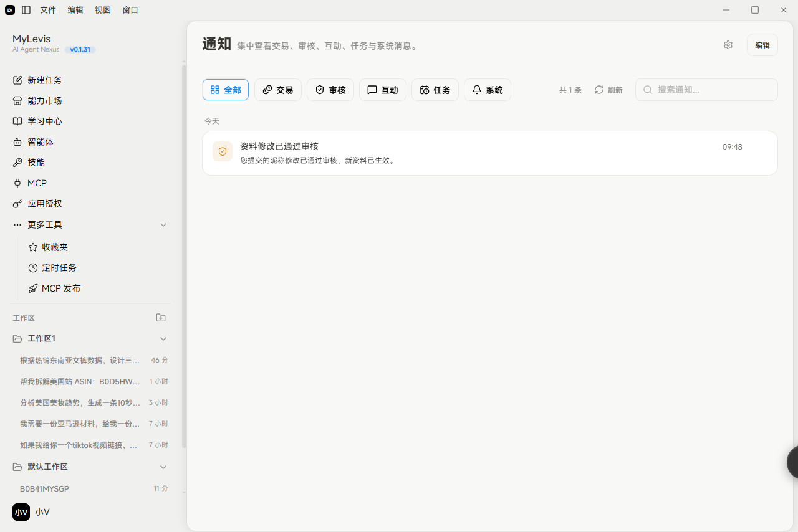798x532 pixels.
Task: Collapse the 默认工作区 chevron
Action: pyautogui.click(x=163, y=467)
